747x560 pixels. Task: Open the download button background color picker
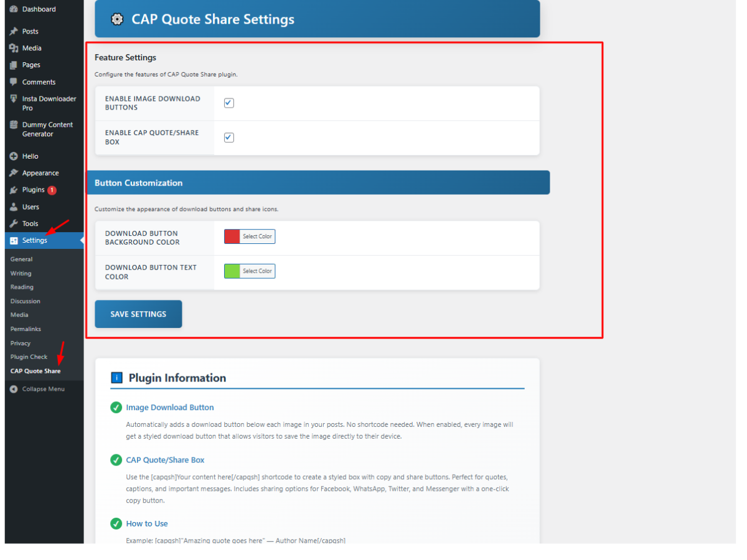[258, 236]
